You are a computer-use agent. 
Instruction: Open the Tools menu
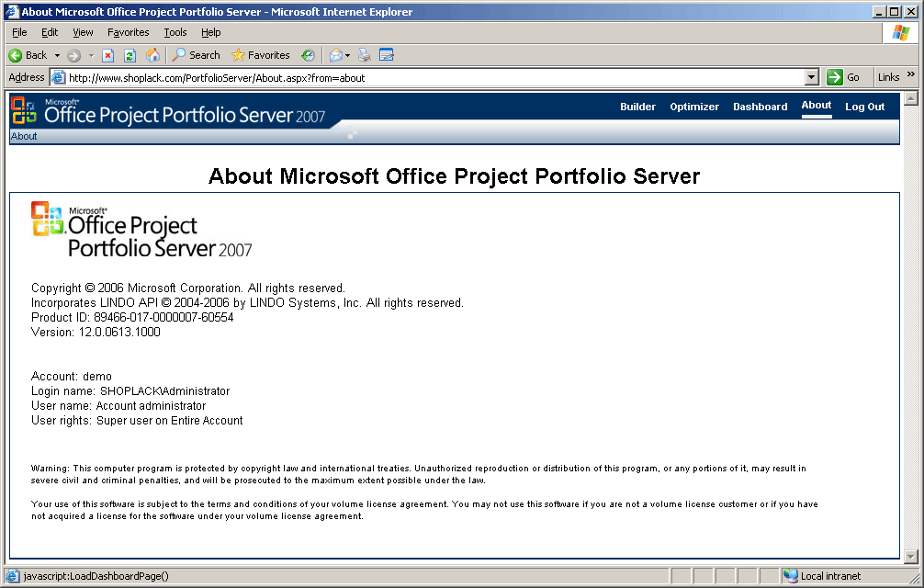tap(175, 32)
